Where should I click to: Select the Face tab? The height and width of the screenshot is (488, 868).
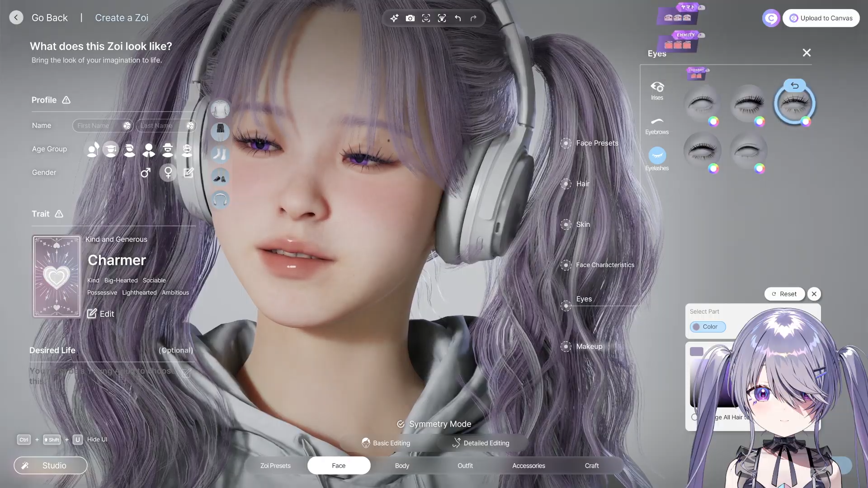(339, 466)
